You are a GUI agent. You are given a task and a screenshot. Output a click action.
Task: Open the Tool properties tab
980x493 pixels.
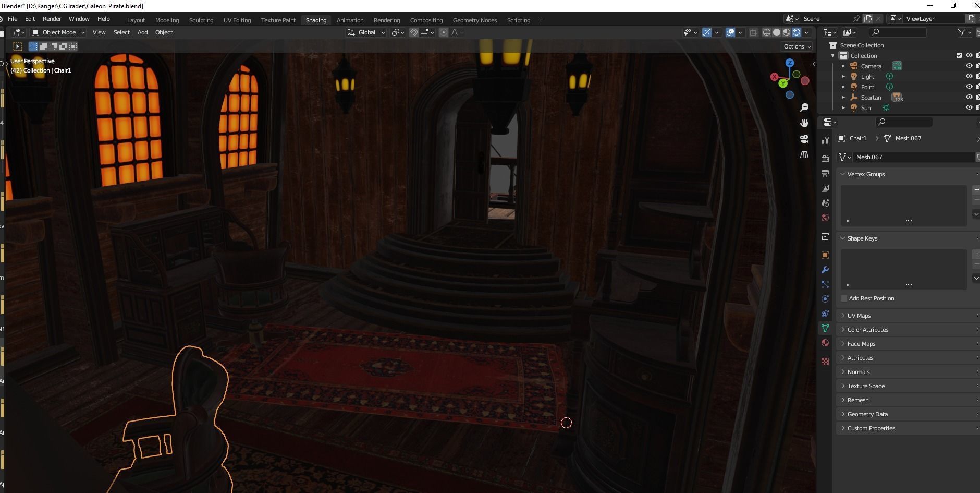pos(825,140)
